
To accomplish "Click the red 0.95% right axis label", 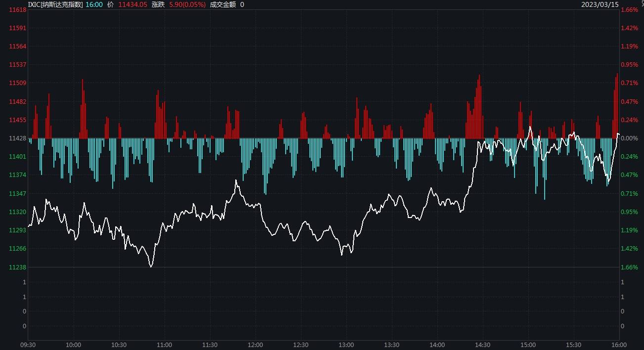I will [629, 65].
